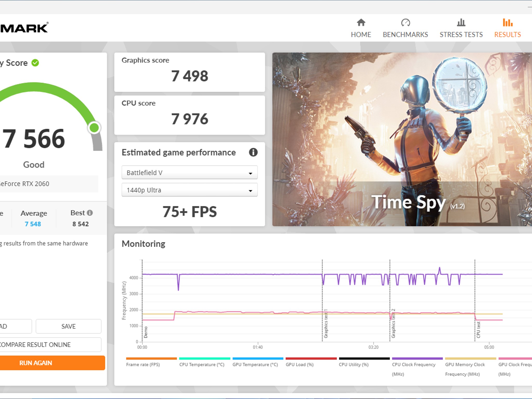Expand the GeForce RTX 2060 hardware field

point(48,184)
